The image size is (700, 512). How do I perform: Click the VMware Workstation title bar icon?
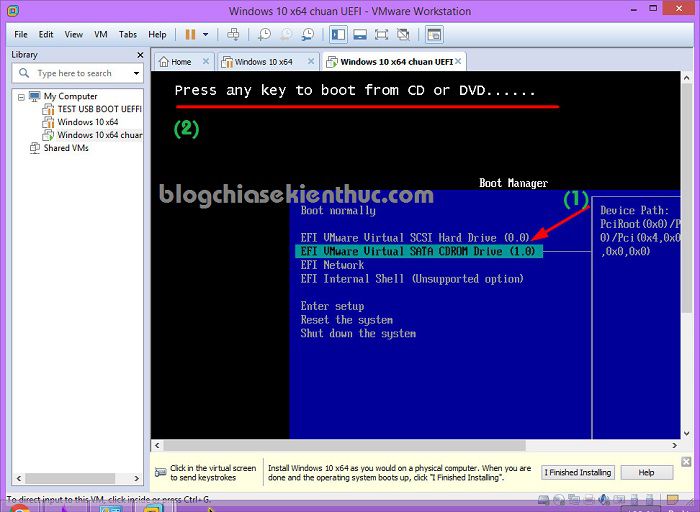click(x=13, y=11)
